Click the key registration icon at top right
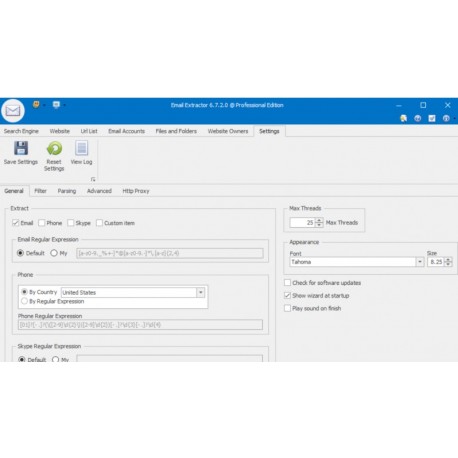 point(403,118)
